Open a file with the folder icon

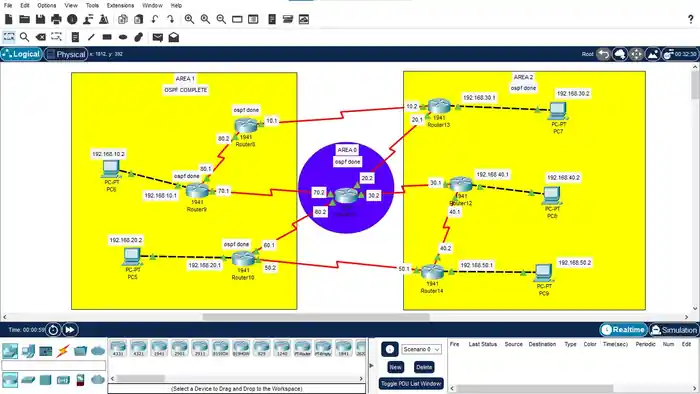24,19
